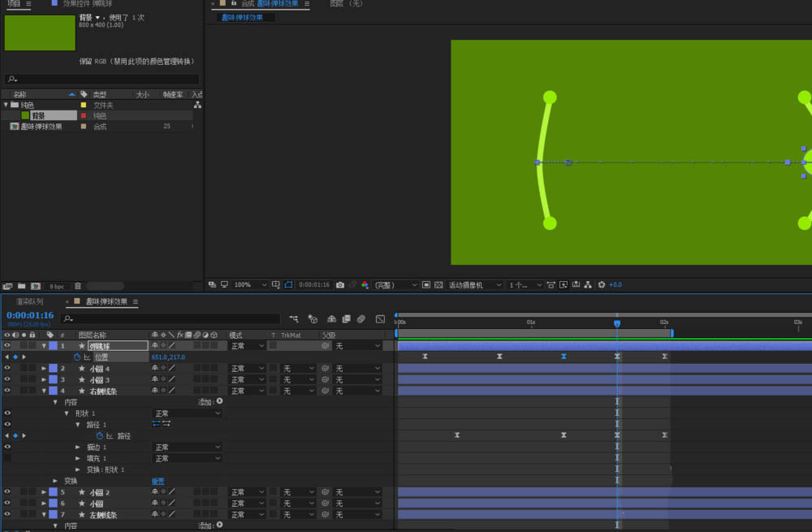812x532 pixels.
Task: Switch to the 效果控件 弹跳球 tab
Action: coord(87,3)
